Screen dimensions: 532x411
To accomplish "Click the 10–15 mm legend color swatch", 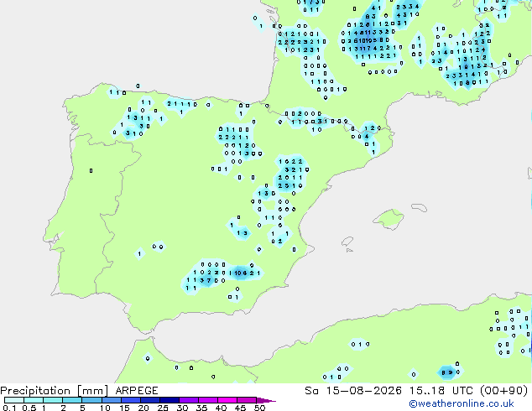I will [x=112, y=400].
